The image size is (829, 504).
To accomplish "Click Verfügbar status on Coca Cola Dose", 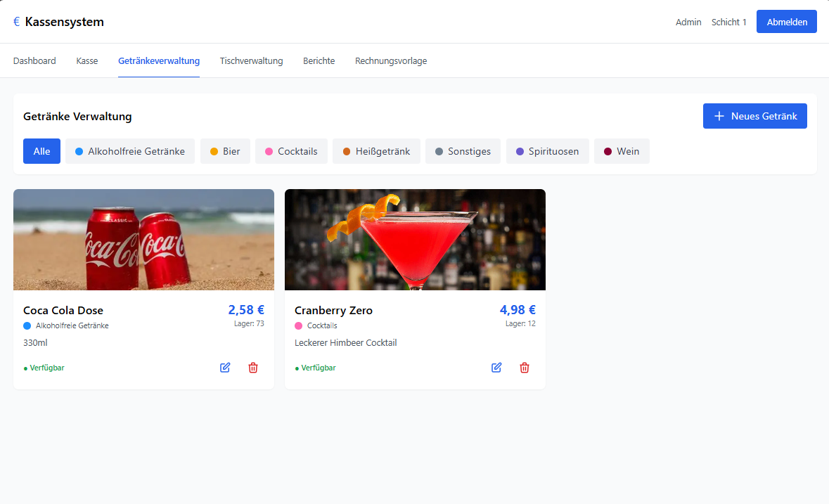I will [44, 368].
